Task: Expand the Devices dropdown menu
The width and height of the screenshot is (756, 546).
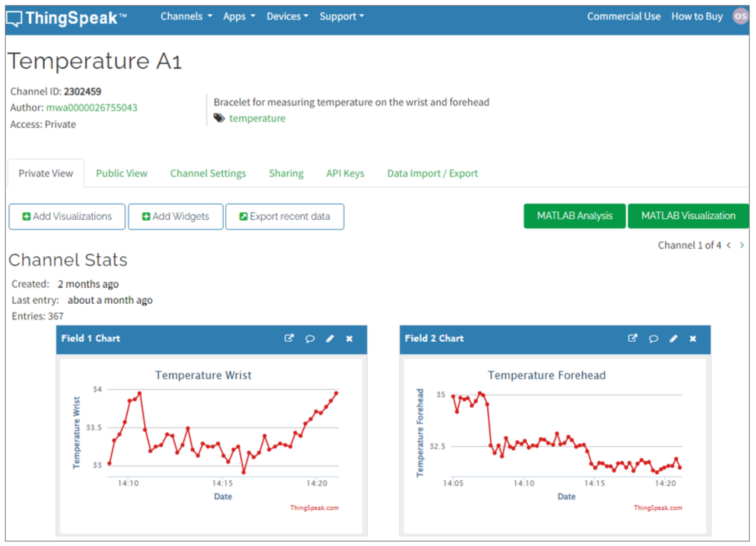Action: pyautogui.click(x=287, y=16)
